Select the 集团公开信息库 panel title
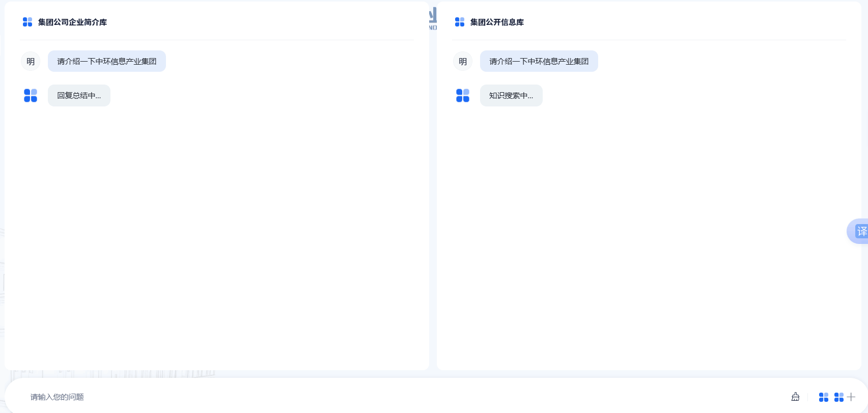Viewport: 868px width, 413px height. 497,22
